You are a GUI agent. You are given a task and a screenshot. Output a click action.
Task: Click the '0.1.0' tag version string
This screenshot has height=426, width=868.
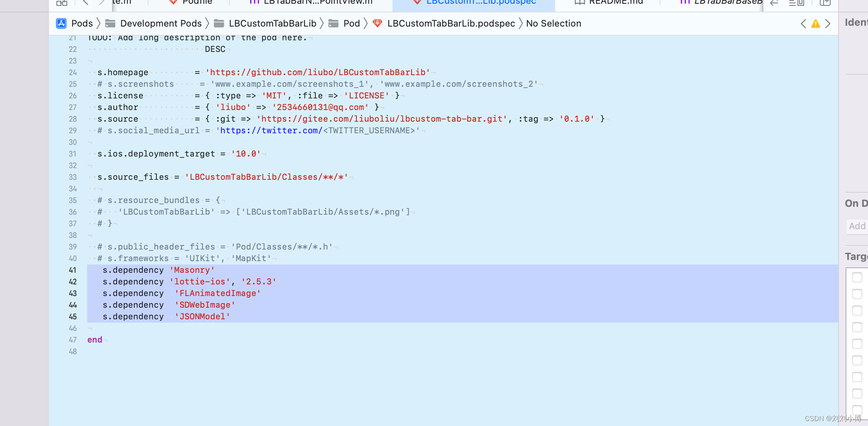pyautogui.click(x=577, y=119)
